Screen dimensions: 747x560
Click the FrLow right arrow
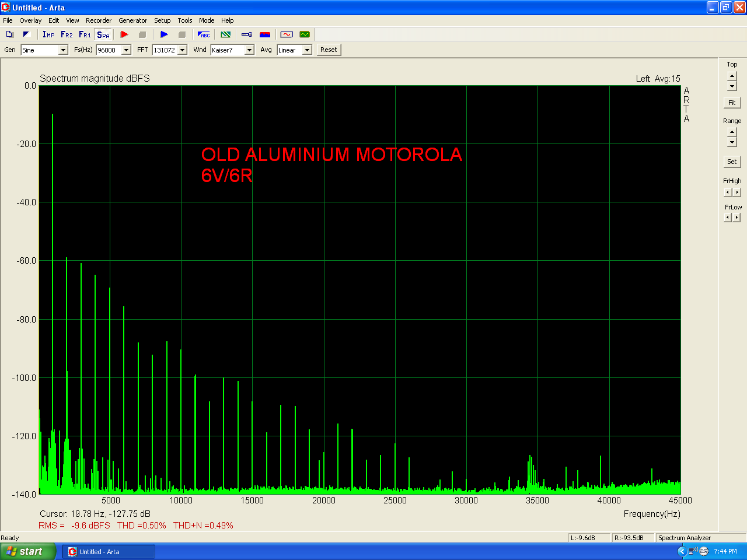(737, 218)
